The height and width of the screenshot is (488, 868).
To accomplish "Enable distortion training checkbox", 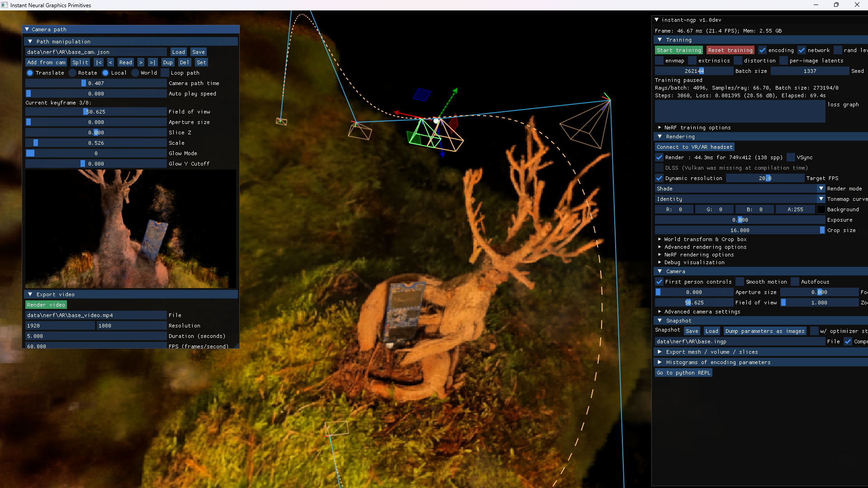I will (738, 61).
